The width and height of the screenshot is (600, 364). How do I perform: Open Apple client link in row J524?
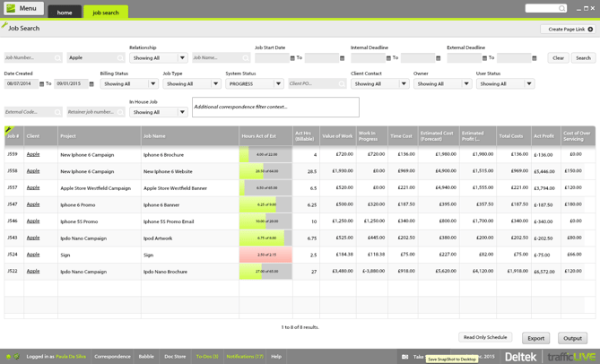[33, 255]
